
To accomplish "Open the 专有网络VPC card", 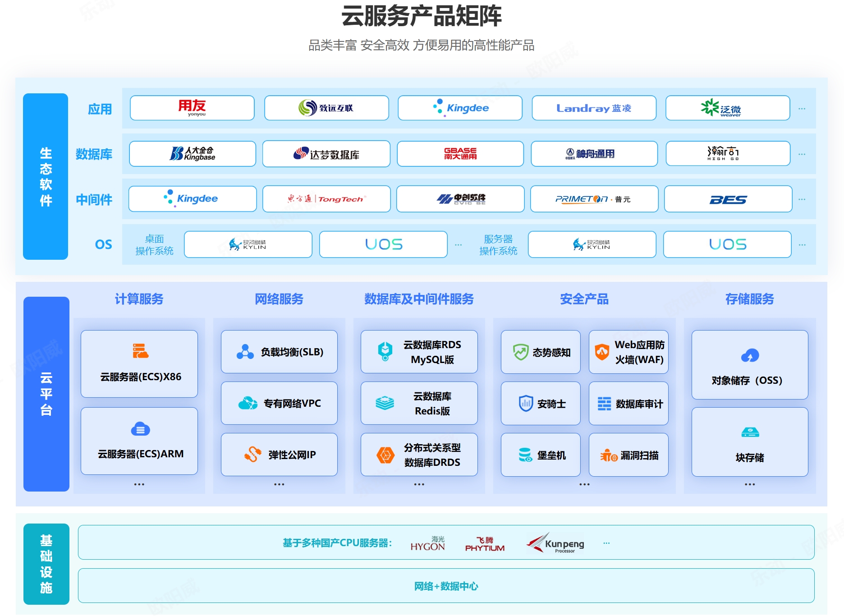I will point(279,403).
